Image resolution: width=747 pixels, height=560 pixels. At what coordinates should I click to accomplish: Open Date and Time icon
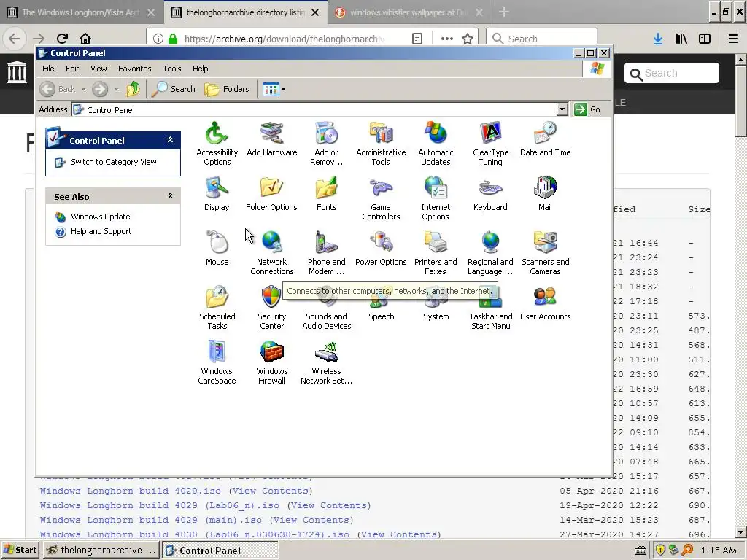pyautogui.click(x=545, y=139)
